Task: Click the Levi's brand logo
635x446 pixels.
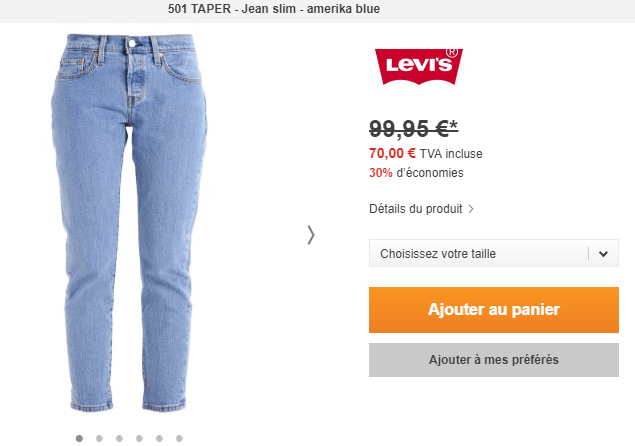Action: click(419, 66)
